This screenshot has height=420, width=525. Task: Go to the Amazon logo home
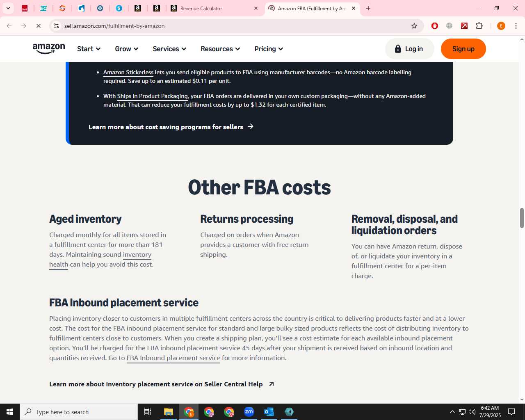click(x=49, y=49)
